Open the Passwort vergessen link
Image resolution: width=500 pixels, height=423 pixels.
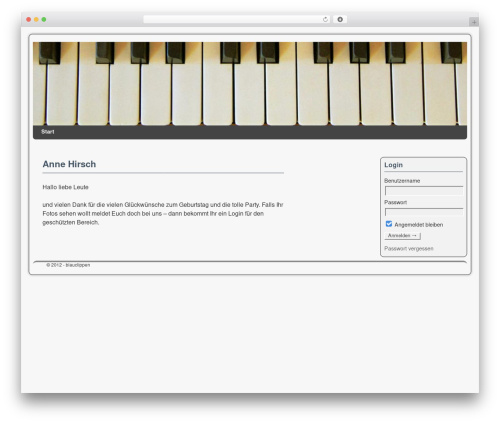[409, 249]
